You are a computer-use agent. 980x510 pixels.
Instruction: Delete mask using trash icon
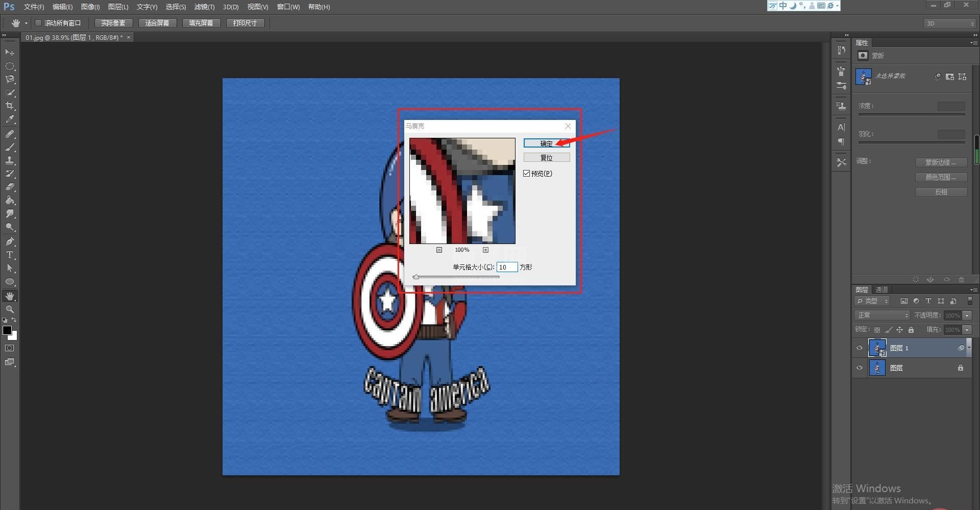pos(962,279)
